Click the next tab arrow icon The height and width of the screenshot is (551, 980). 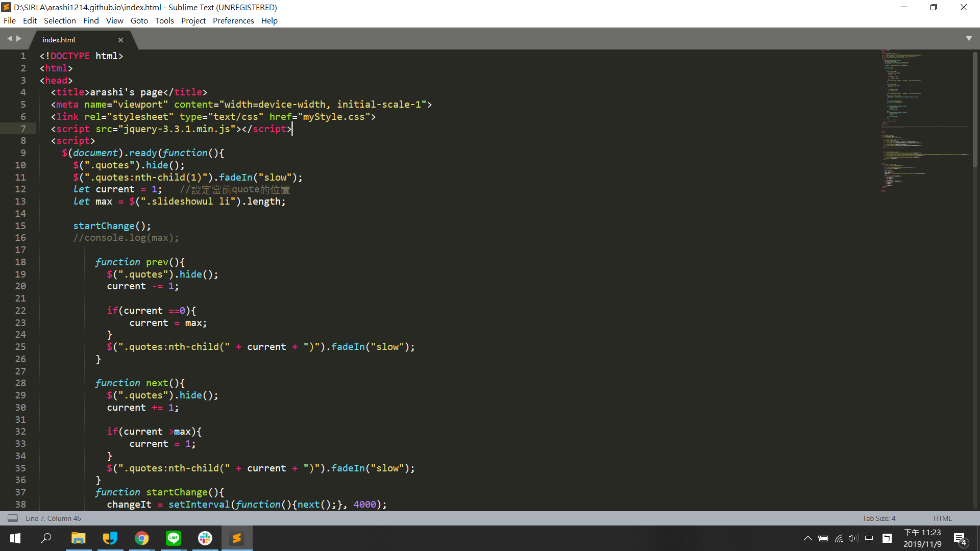click(19, 39)
